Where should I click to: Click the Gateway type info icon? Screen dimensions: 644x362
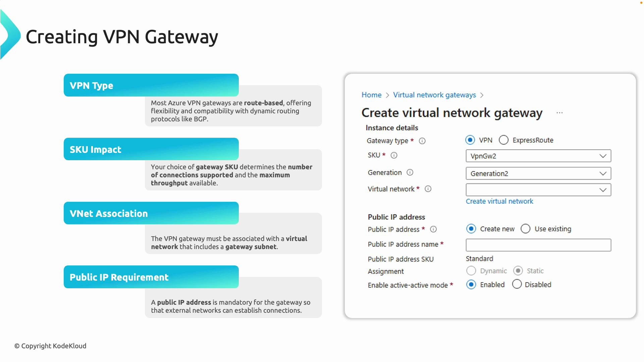pos(422,141)
